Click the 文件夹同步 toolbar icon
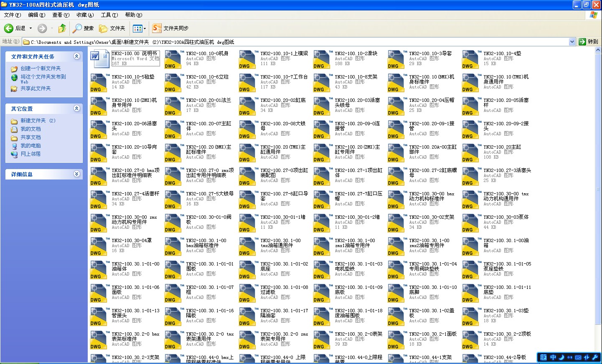Screen dimensions: 602x364 coord(156,28)
